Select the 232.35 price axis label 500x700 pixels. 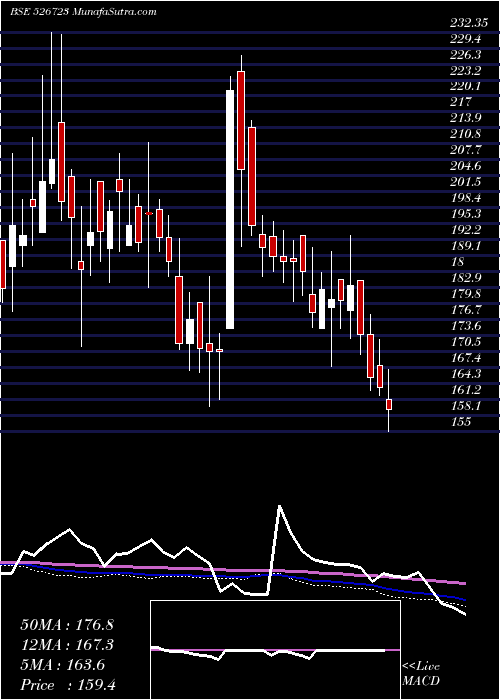471,23
